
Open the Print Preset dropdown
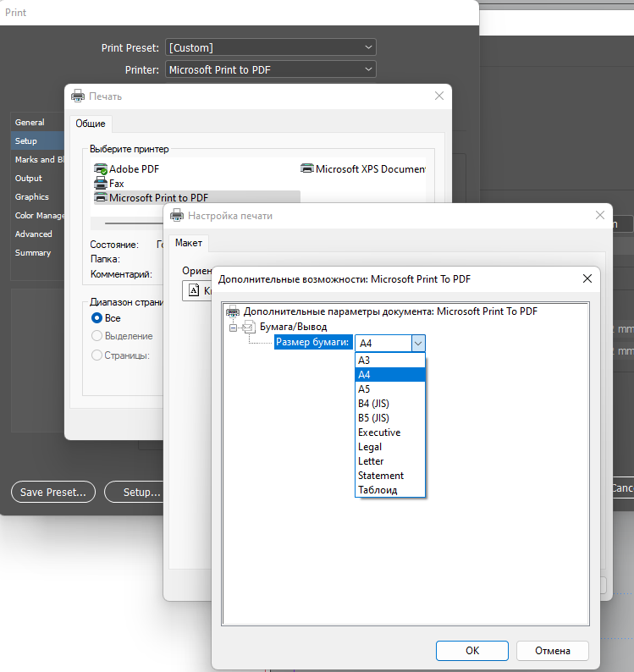click(x=271, y=47)
